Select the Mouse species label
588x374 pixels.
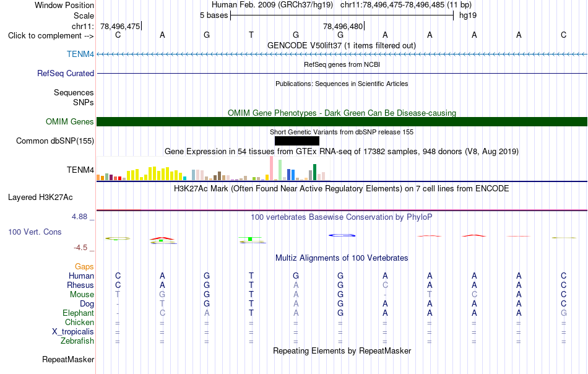pyautogui.click(x=82, y=295)
